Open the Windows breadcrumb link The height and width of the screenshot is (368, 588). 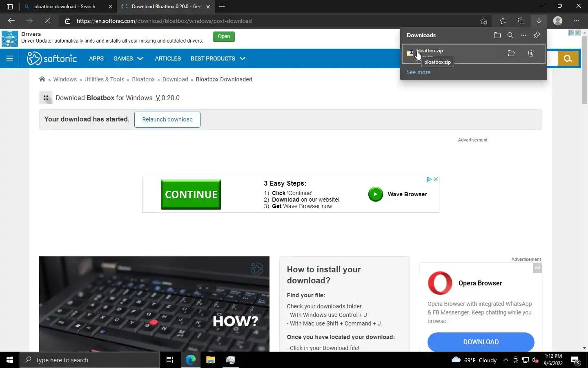tap(65, 79)
